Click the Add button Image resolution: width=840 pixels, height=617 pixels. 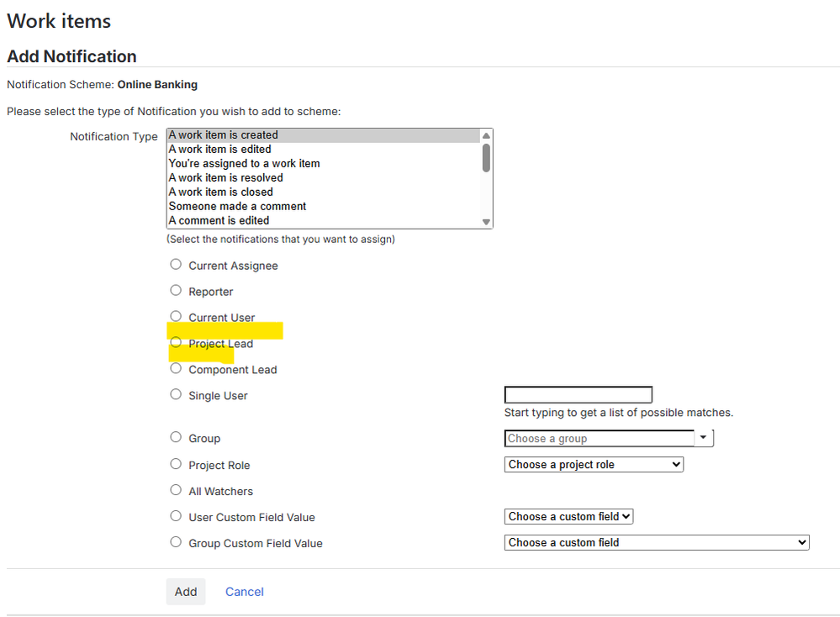point(185,591)
